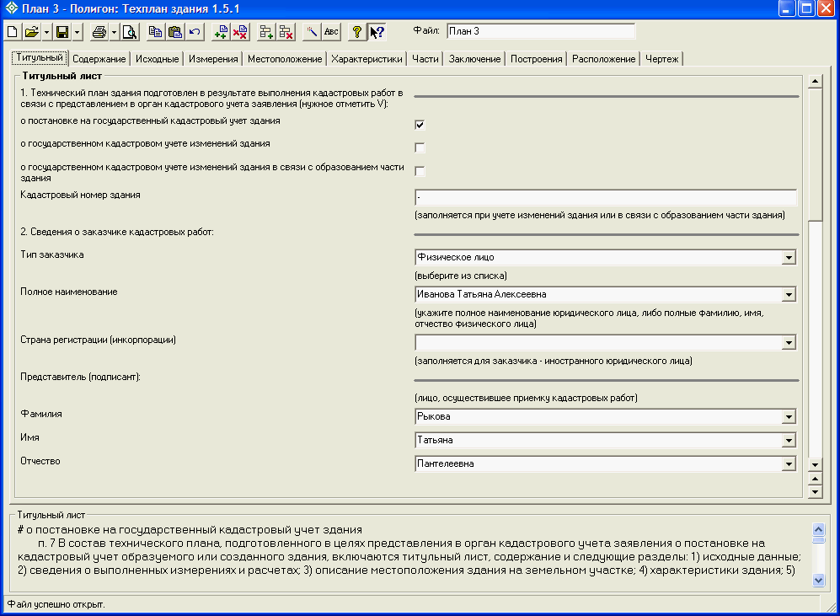Expand the Тип заказчика dropdown
840x616 pixels.
789,258
